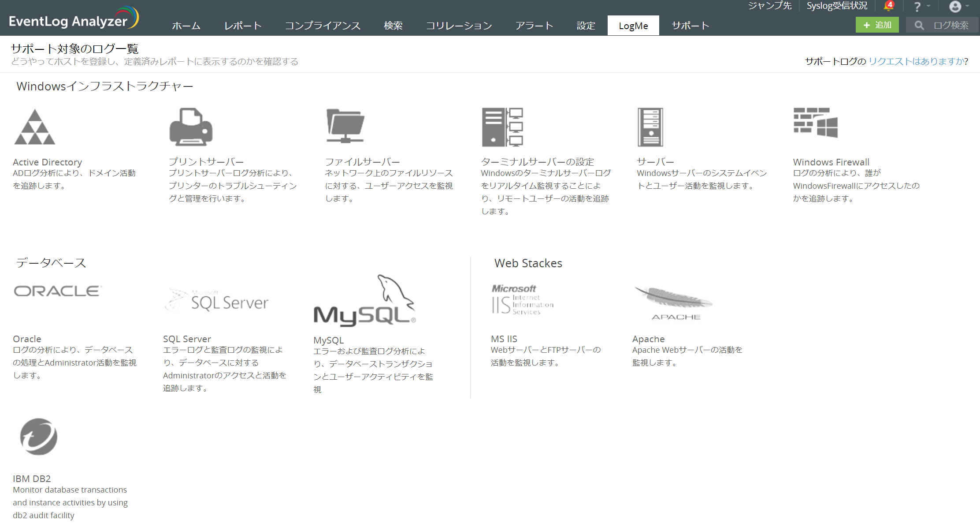980x527 pixels.
Task: Open the user account avatar dropdown
Action: [958, 7]
